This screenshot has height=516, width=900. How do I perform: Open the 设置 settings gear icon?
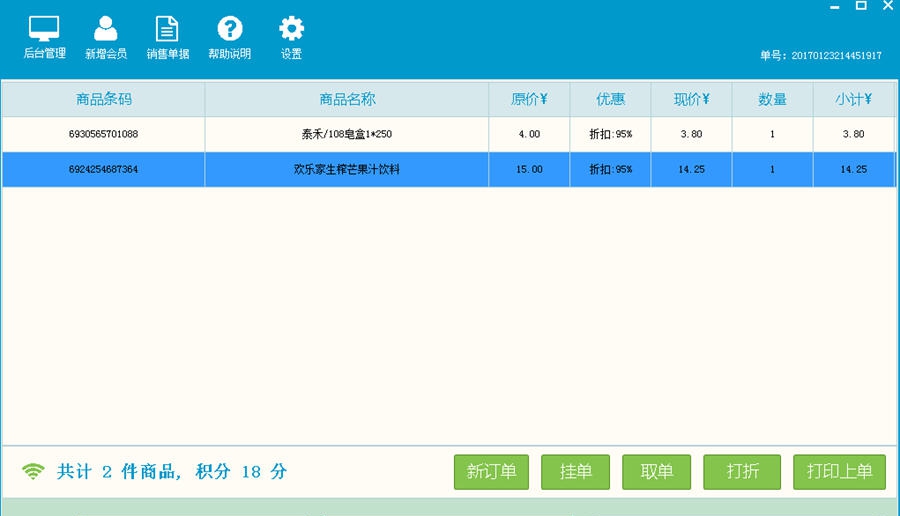click(x=291, y=38)
